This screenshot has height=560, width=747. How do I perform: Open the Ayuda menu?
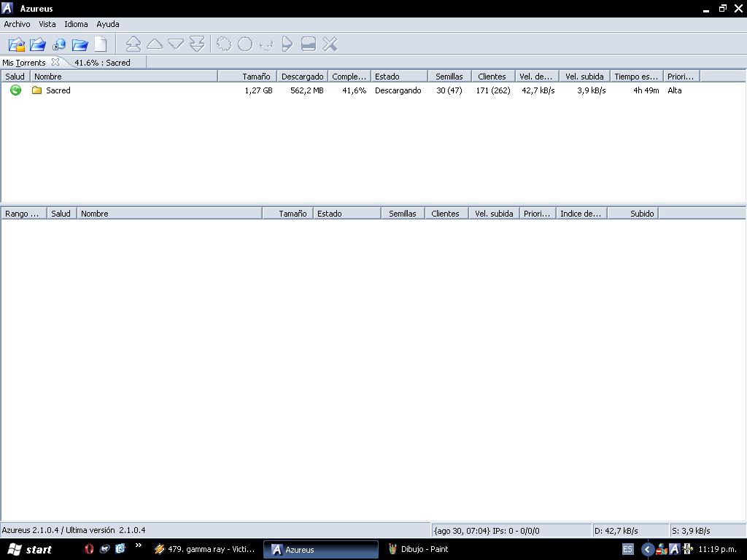(x=108, y=24)
